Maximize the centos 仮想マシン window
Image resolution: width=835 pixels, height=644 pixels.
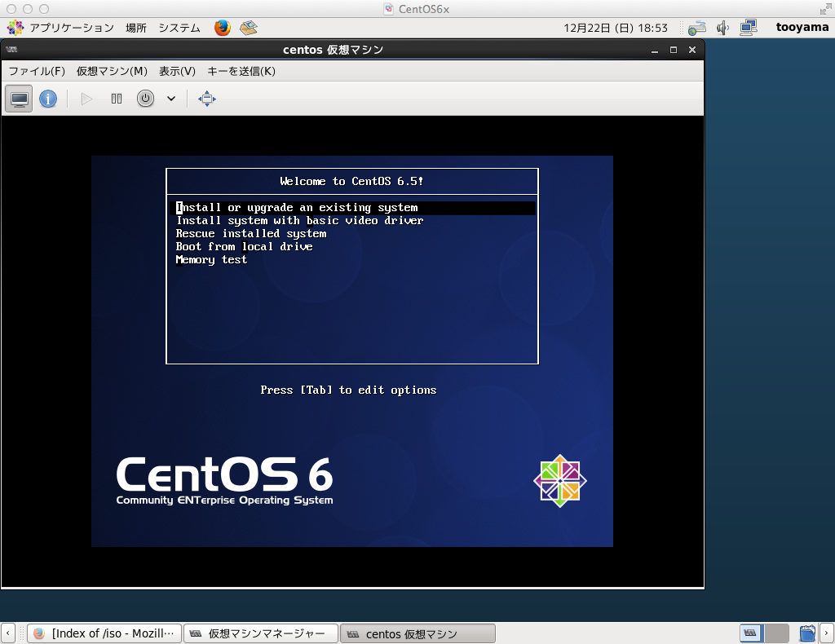tap(673, 50)
